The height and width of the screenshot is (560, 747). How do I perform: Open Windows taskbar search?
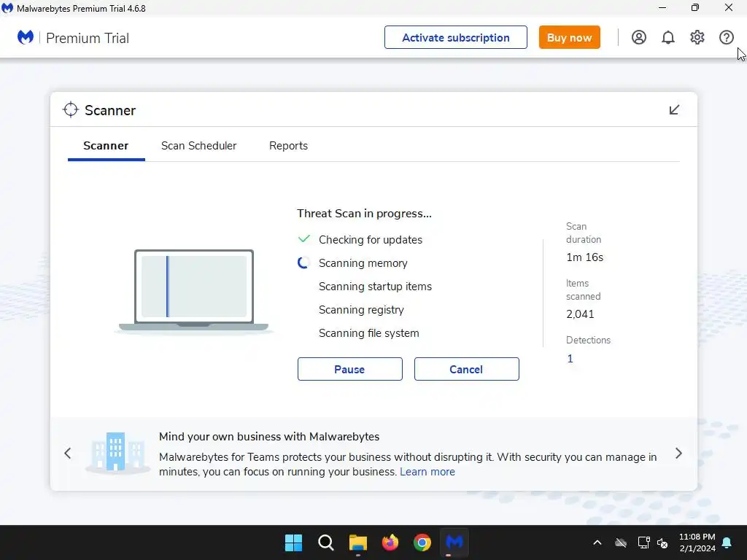point(326,542)
